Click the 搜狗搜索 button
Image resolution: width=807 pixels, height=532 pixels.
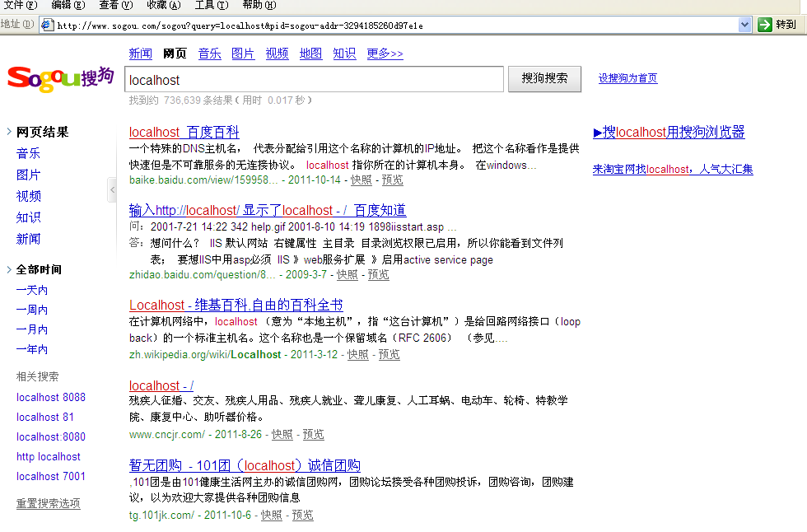(x=544, y=79)
